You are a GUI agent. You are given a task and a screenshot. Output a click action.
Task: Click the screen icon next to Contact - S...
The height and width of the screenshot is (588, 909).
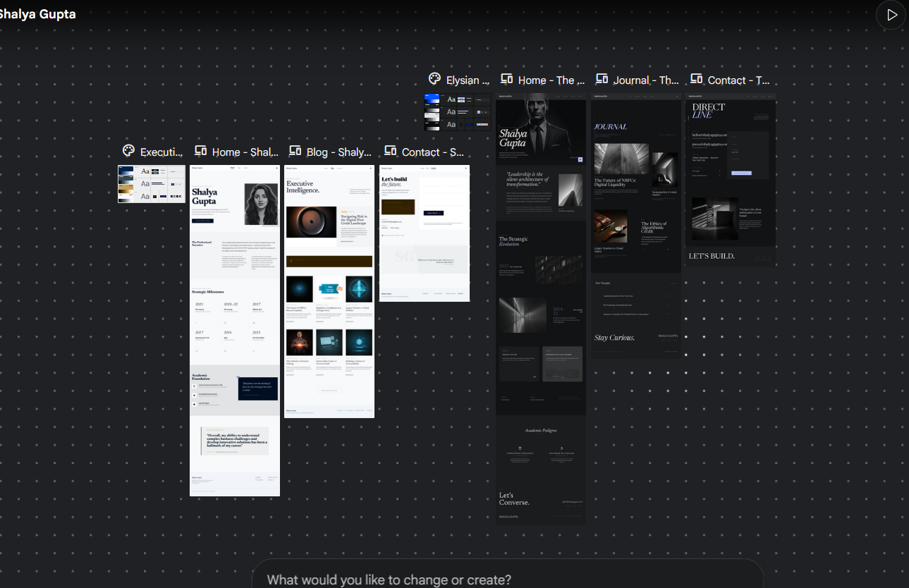(x=390, y=152)
